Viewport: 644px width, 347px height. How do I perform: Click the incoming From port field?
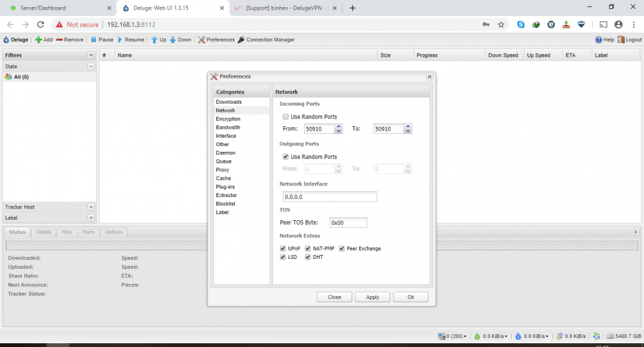(319, 129)
